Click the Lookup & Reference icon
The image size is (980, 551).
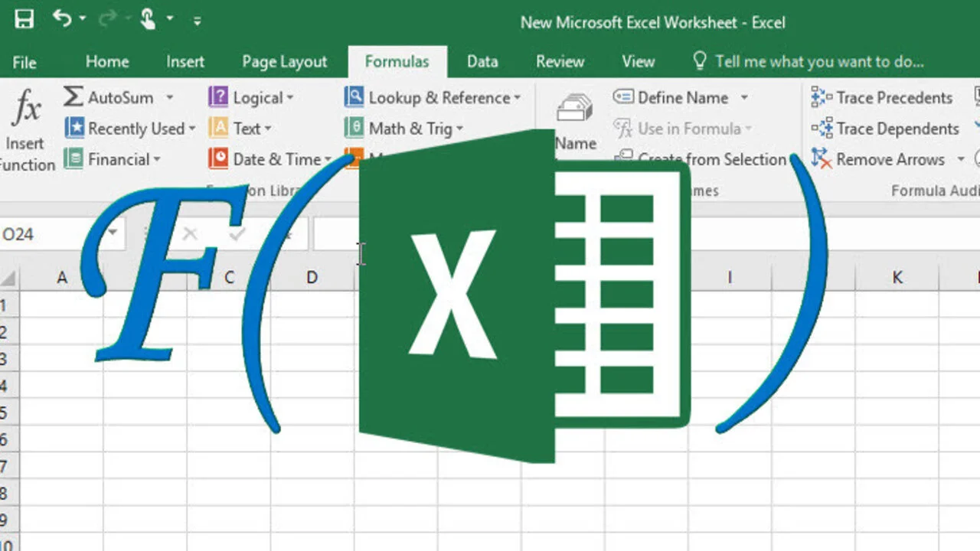[354, 97]
